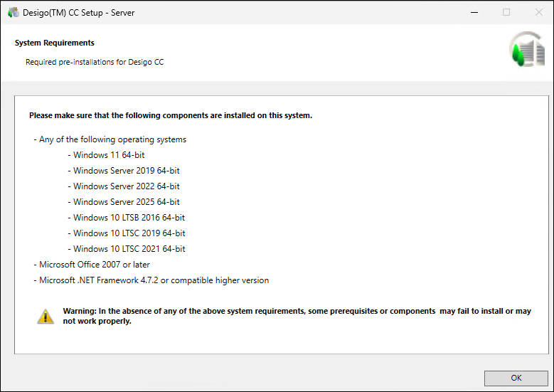Click the 'Required pre-installations for Desigo CC' subtitle

(95, 62)
